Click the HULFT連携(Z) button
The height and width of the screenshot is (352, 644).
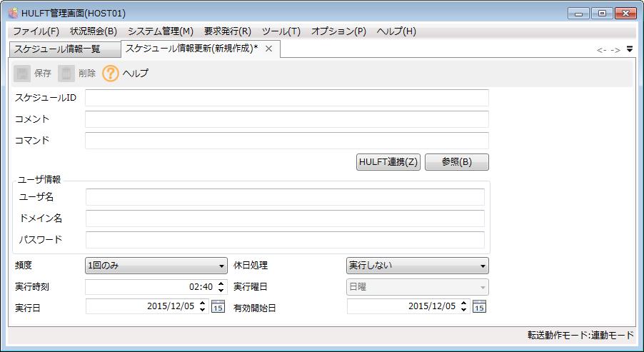tap(388, 162)
